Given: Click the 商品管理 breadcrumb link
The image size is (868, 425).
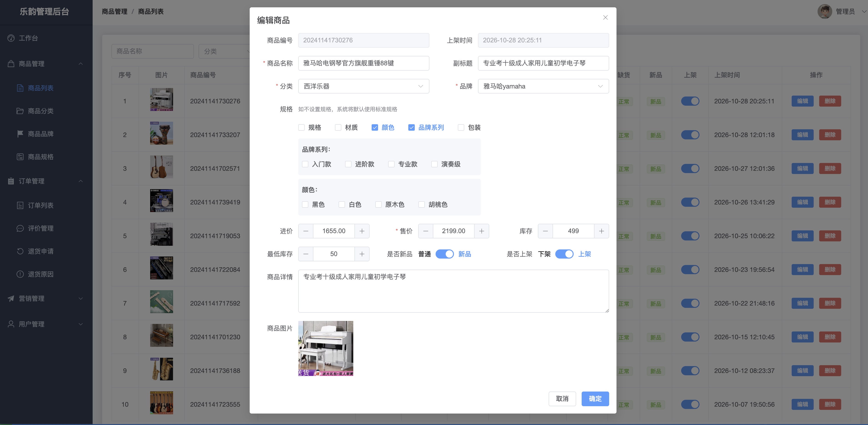Looking at the screenshot, I should [x=115, y=11].
